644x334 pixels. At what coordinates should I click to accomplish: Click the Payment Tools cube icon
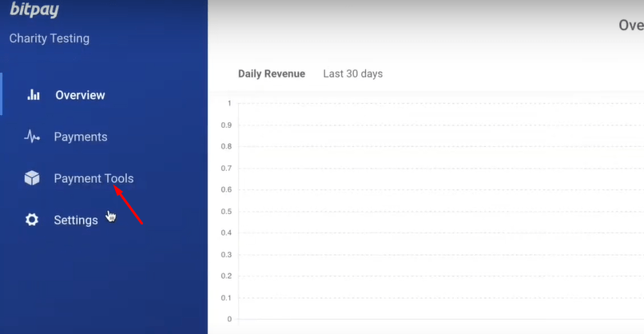(32, 178)
